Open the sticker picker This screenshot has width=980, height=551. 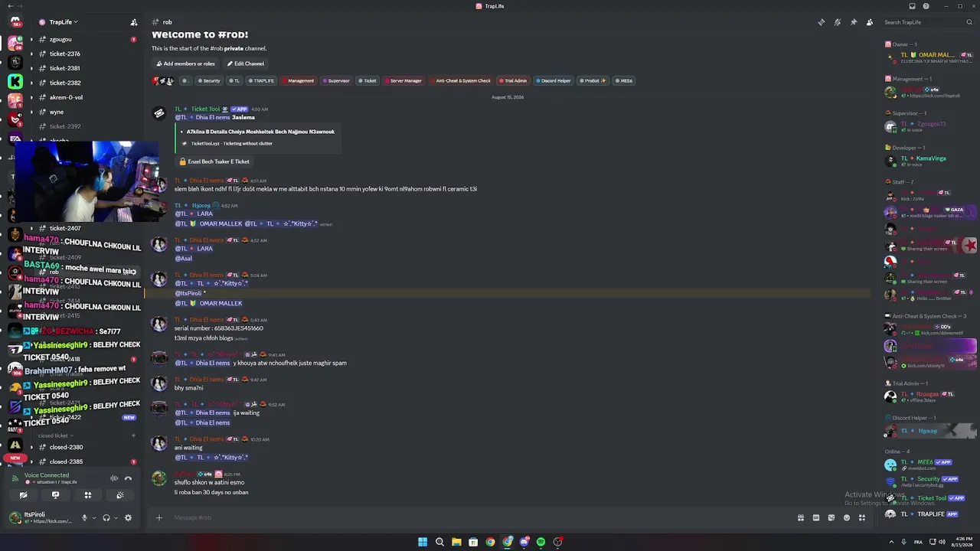tap(831, 517)
